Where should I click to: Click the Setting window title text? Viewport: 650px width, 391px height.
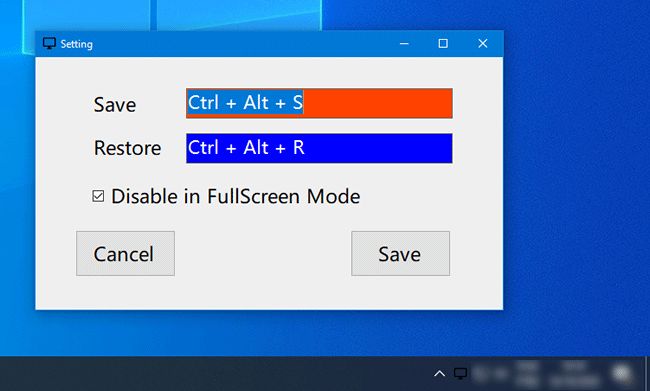(77, 44)
